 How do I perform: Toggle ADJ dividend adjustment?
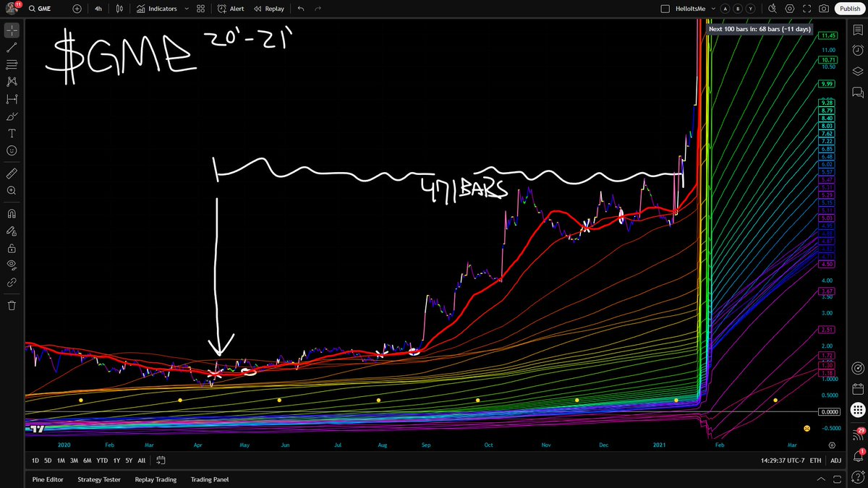pyautogui.click(x=835, y=461)
